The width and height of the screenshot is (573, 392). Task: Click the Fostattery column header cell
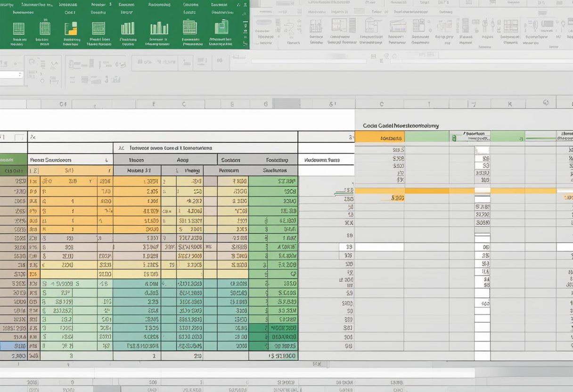(x=280, y=160)
